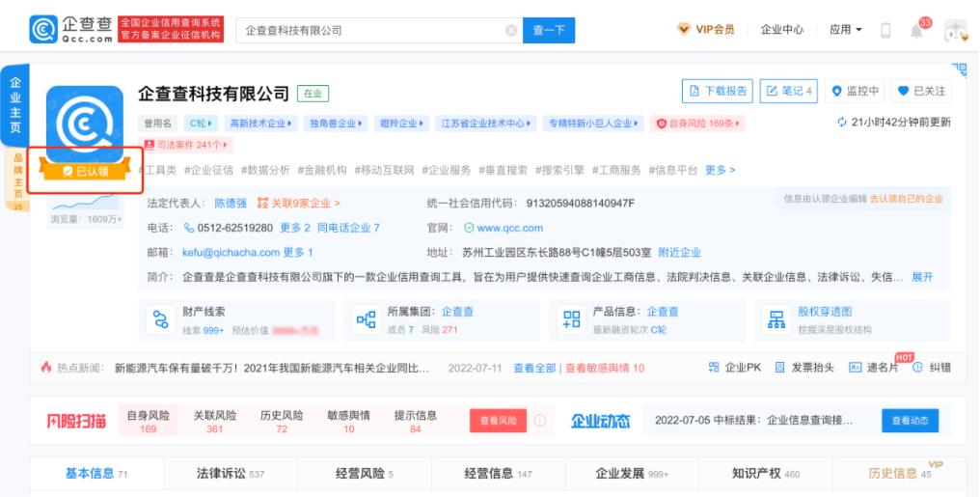This screenshot has width=980, height=497.
Task: Click the hot news flame icon
Action: tap(46, 368)
